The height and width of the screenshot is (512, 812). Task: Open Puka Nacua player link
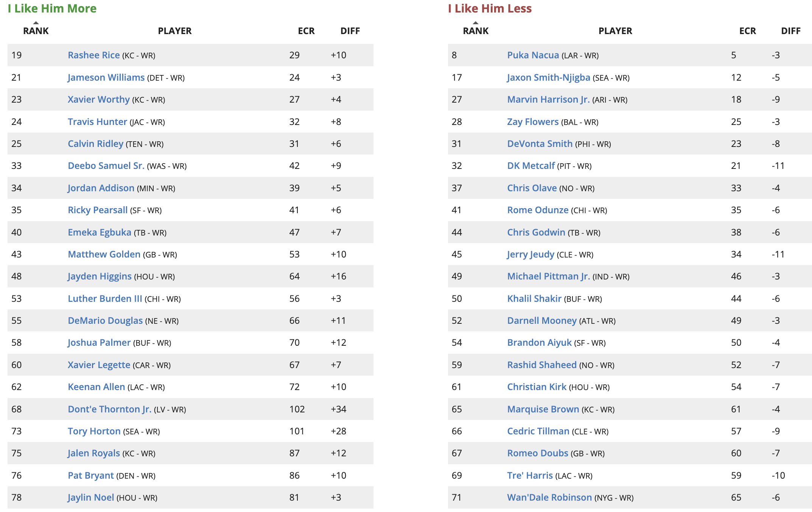click(533, 55)
